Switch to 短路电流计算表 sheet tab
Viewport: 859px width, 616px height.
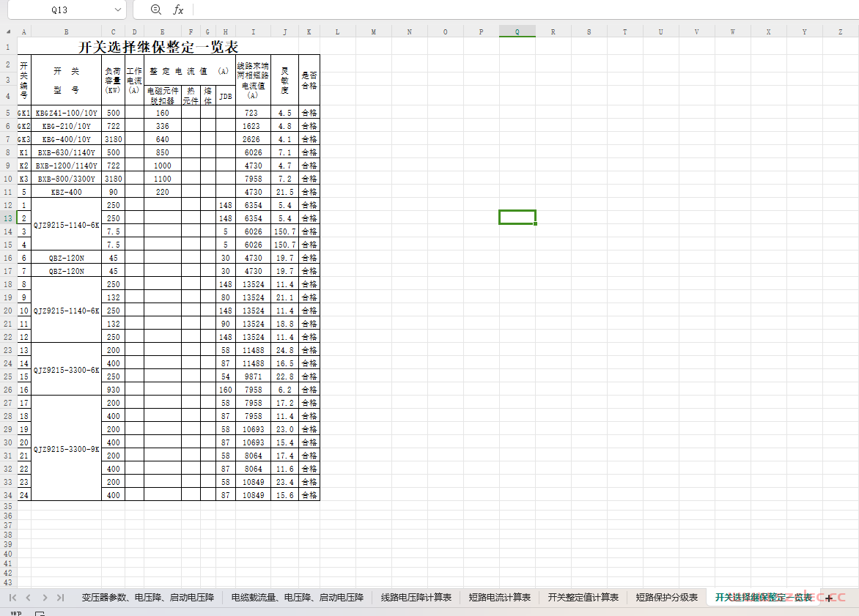pos(500,598)
